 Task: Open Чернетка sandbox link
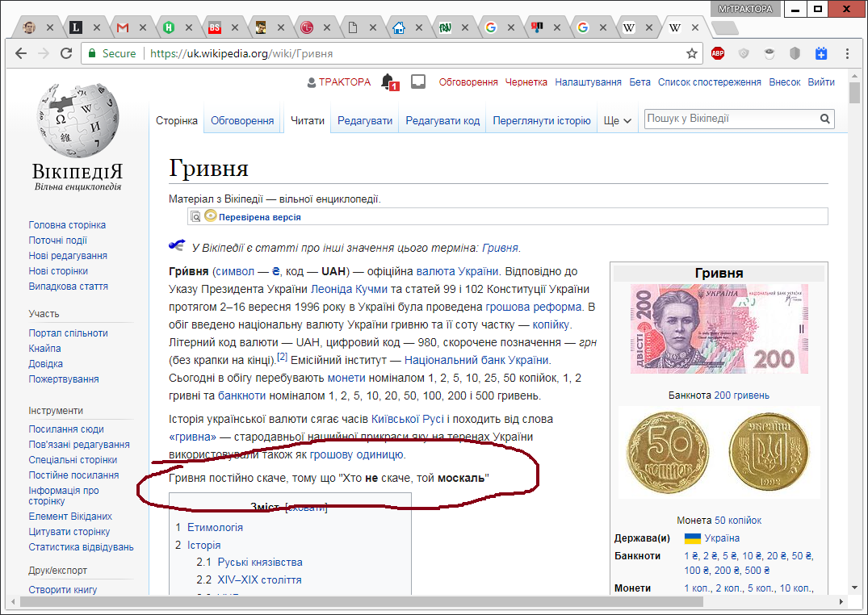tap(526, 82)
